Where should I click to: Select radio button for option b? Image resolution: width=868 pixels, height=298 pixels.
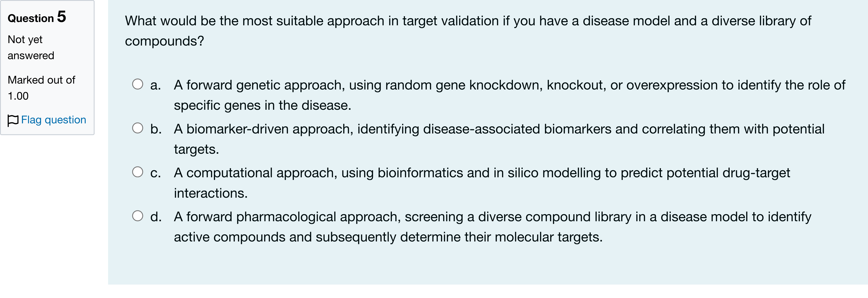pos(137,128)
